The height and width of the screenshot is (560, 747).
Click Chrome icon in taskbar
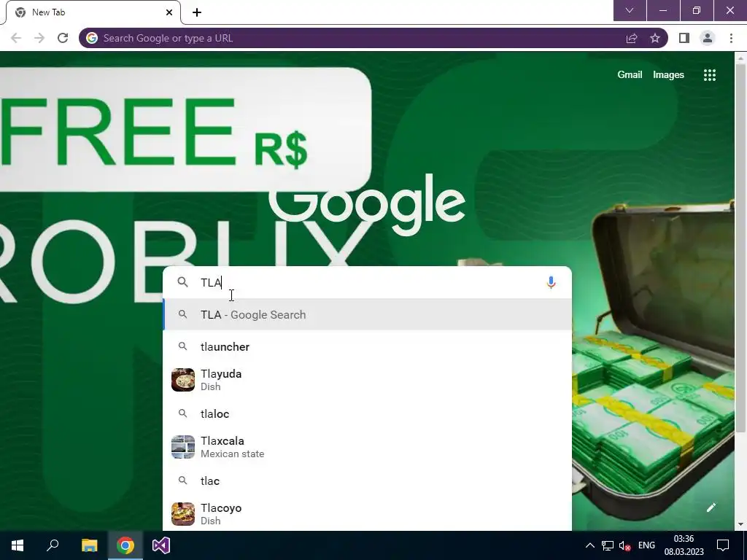[125, 545]
